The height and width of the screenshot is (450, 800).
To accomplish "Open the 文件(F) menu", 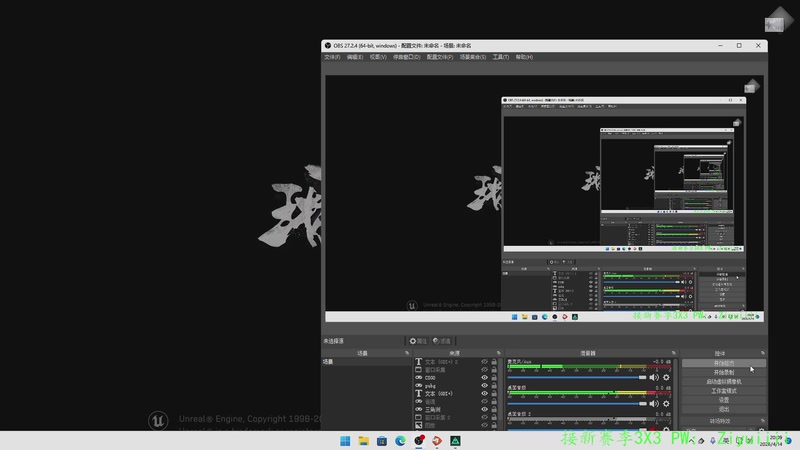I will click(x=332, y=57).
